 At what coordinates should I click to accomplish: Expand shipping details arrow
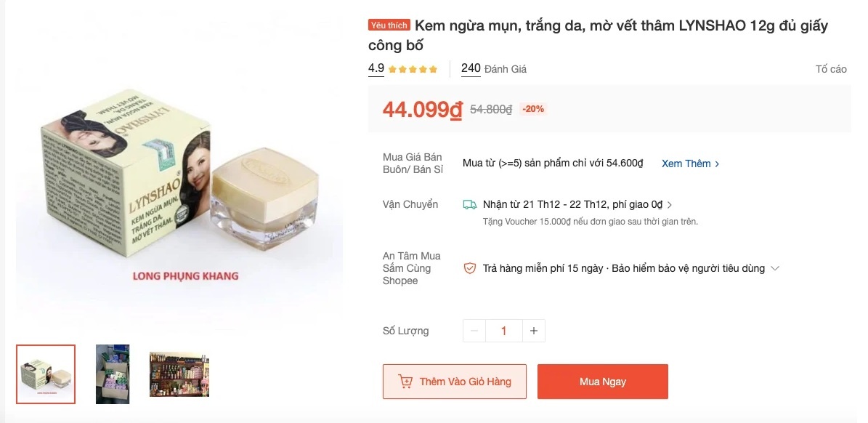coord(670,205)
